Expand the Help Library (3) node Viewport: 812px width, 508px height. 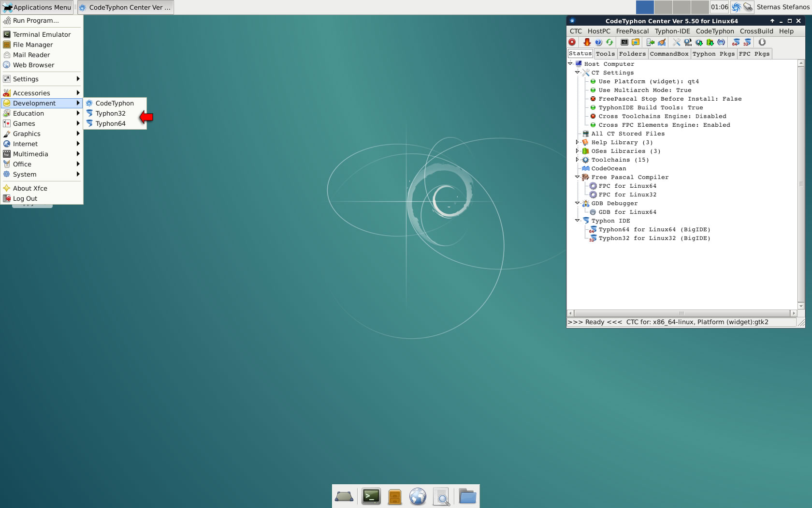click(577, 142)
